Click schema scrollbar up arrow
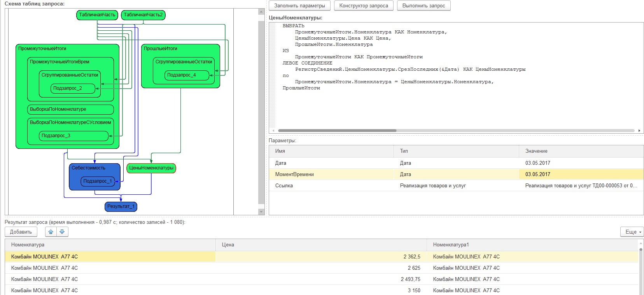 pyautogui.click(x=261, y=12)
